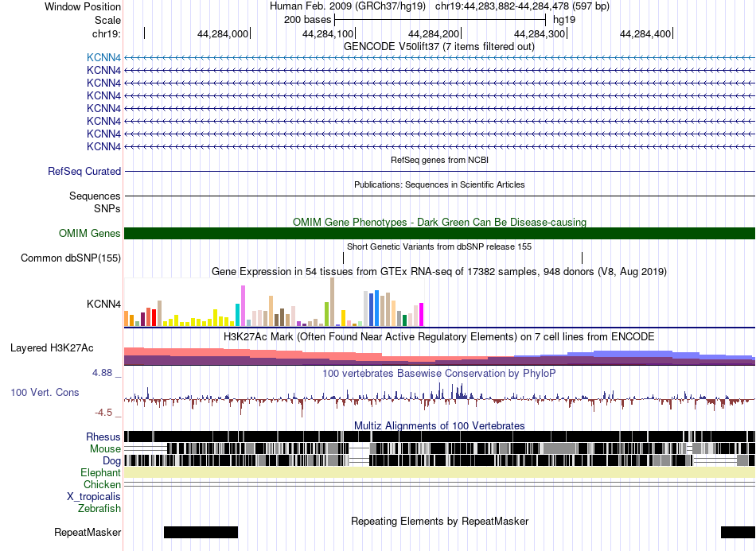Click the magenta last bar in GTEx chart
756x551 pixels.
422,315
